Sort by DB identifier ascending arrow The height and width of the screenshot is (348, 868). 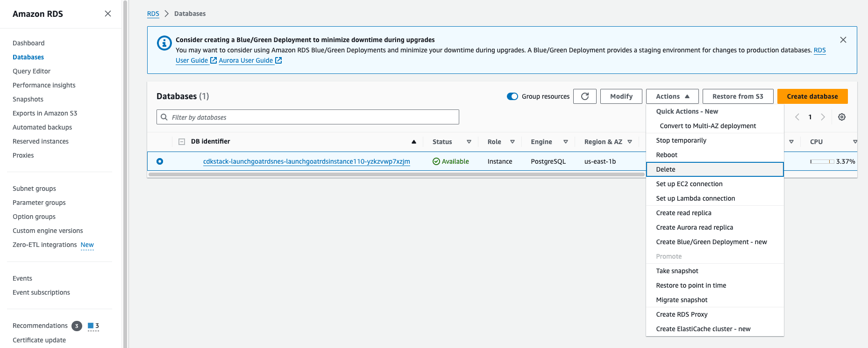click(x=413, y=142)
